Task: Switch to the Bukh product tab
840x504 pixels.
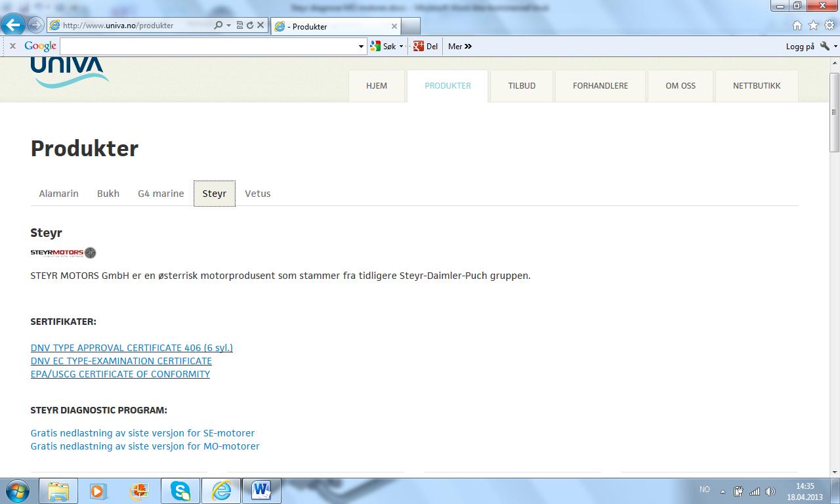Action: click(108, 194)
